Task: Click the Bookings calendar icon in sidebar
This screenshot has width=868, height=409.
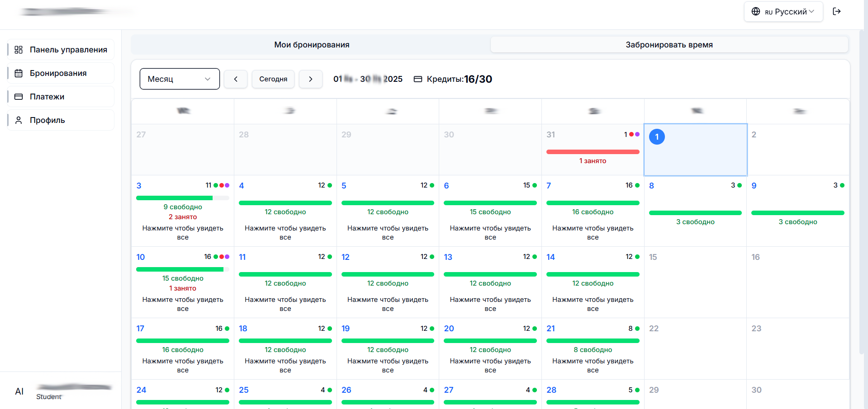Action: tap(19, 73)
